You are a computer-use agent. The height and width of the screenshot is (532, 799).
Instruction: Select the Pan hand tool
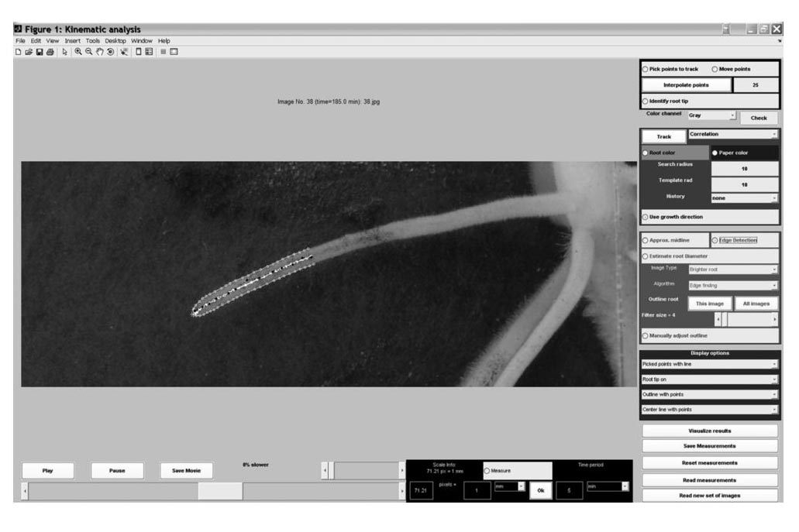pos(100,52)
